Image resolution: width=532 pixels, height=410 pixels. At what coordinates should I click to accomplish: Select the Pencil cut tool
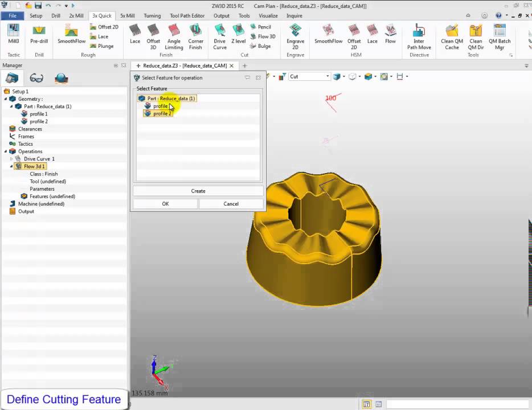tap(260, 27)
